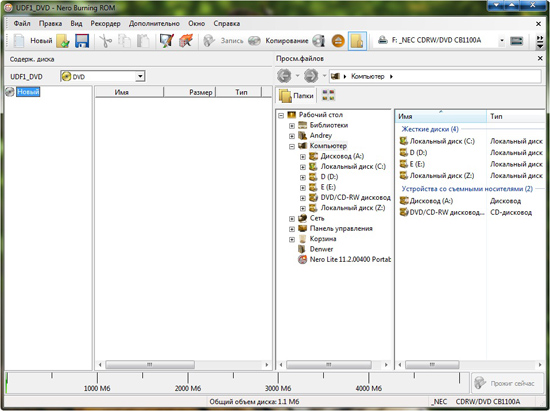Expand Панель управления tree node

pyautogui.click(x=292, y=229)
